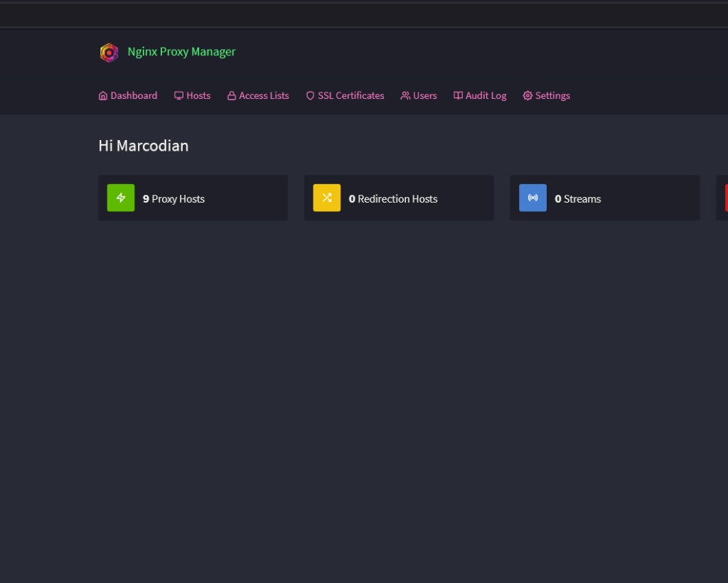Screen dimensions: 728x583
Task: Go to the Access Lists page
Action: (264, 96)
